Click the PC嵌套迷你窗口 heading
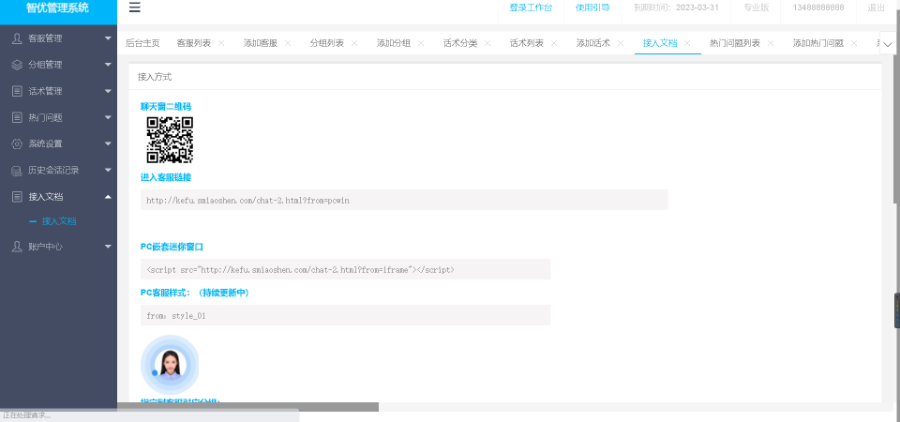The image size is (900, 422). 172,247
